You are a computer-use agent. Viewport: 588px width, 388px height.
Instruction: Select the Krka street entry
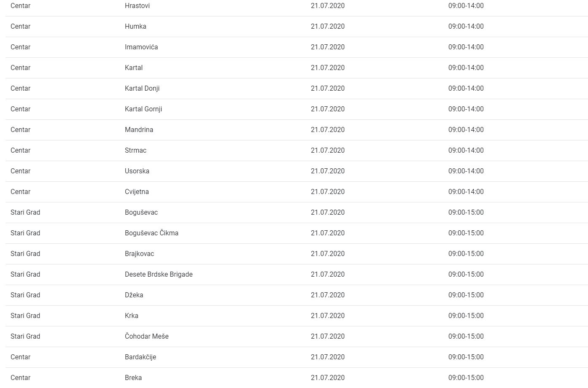pos(132,316)
